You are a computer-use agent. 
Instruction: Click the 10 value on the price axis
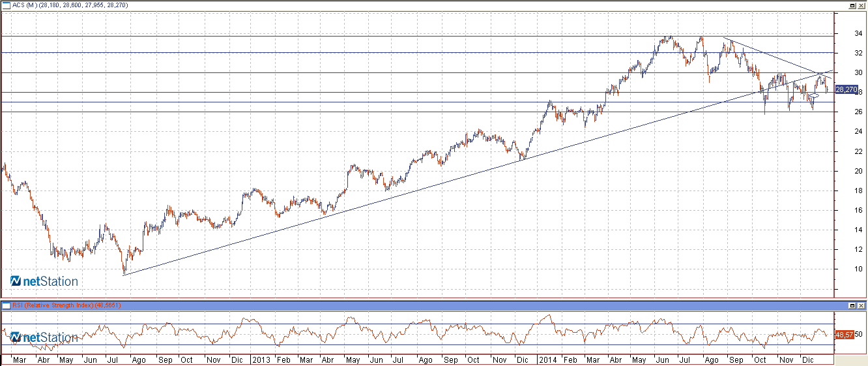tap(859, 269)
